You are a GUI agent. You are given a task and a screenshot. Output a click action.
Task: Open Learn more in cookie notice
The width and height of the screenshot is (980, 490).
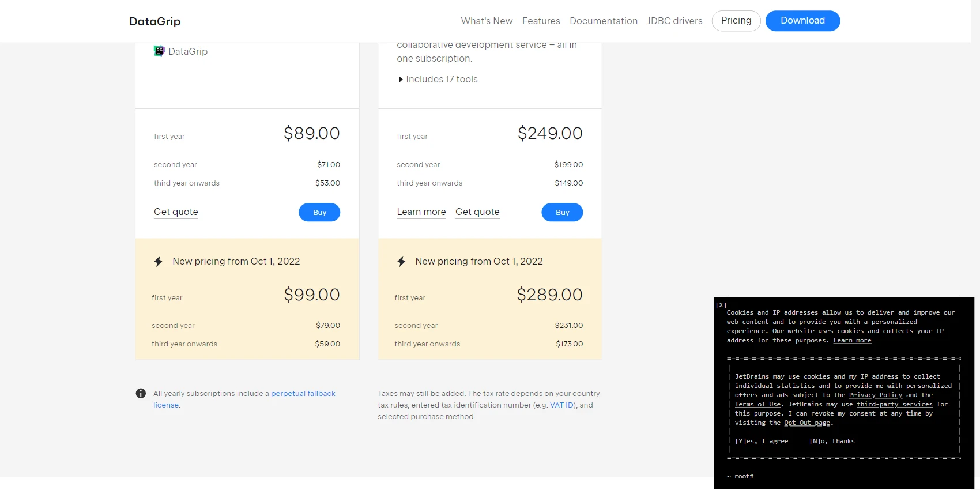coord(852,341)
